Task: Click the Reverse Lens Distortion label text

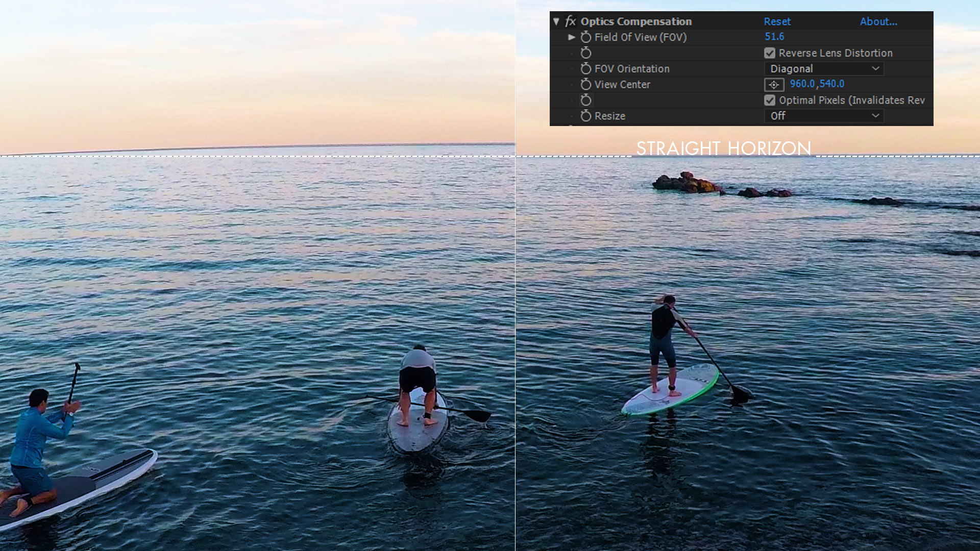Action: [x=836, y=53]
